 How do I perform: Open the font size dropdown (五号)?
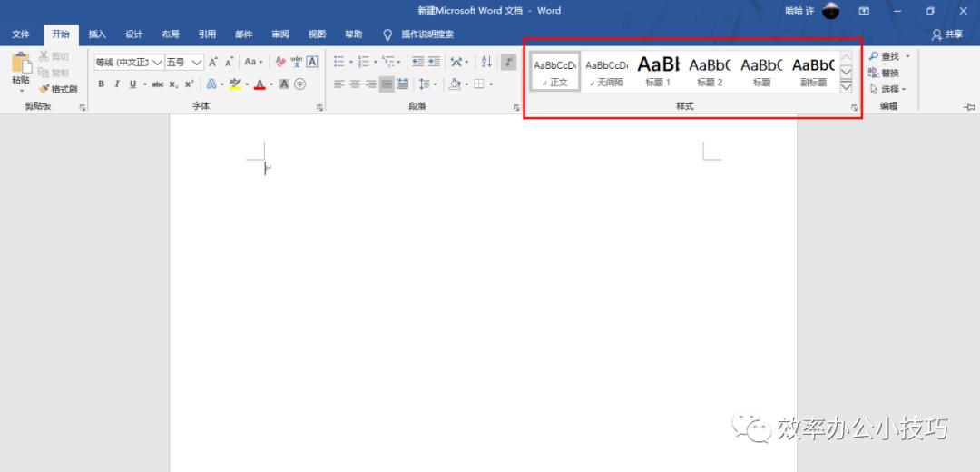197,63
